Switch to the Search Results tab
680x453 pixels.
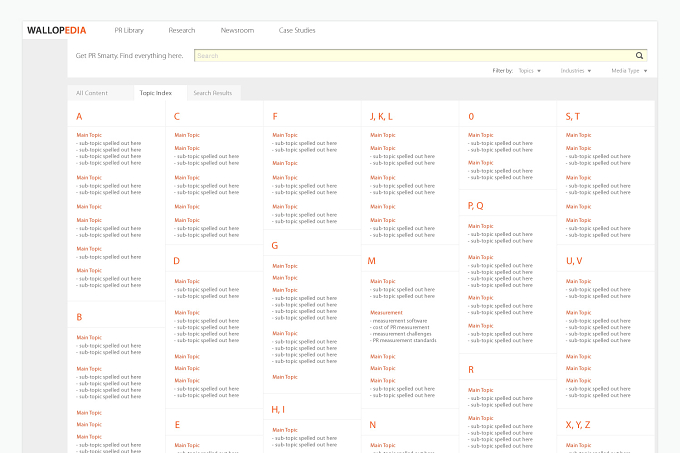[212, 93]
